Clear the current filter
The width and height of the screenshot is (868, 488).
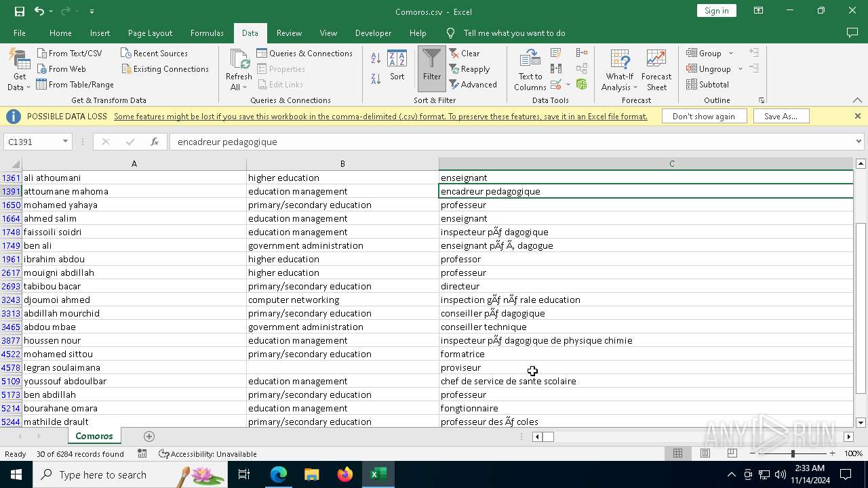(464, 53)
